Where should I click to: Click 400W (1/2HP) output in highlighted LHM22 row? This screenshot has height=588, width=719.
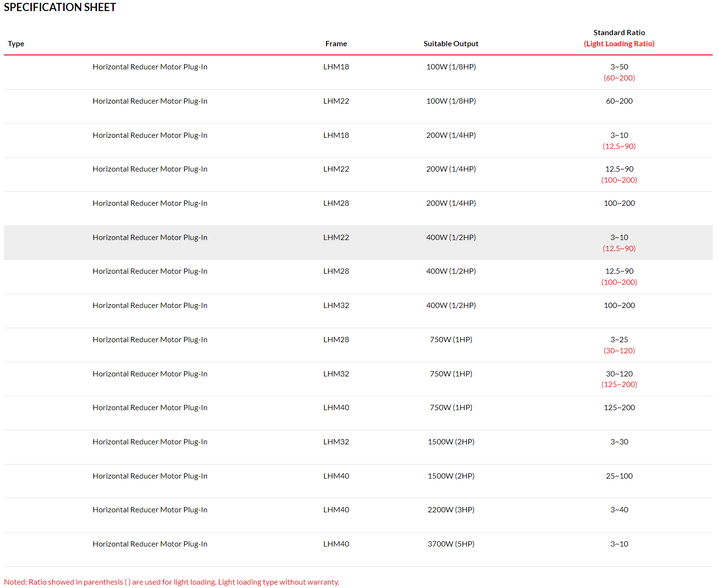coord(451,238)
